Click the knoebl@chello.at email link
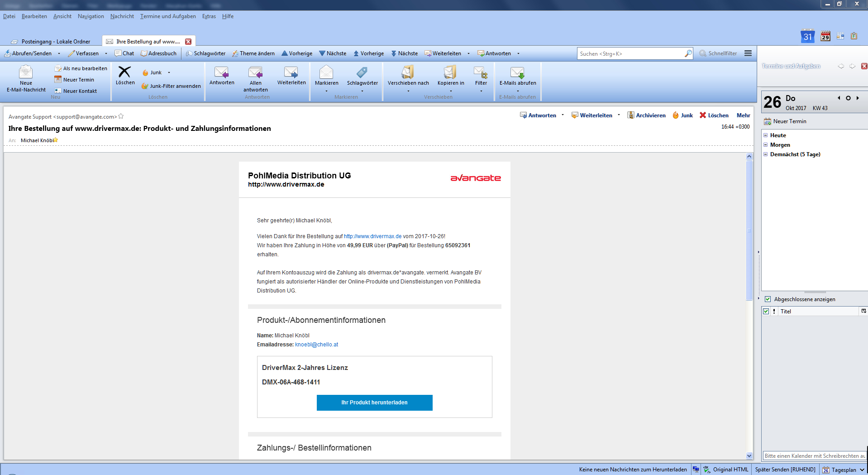 (x=317, y=345)
